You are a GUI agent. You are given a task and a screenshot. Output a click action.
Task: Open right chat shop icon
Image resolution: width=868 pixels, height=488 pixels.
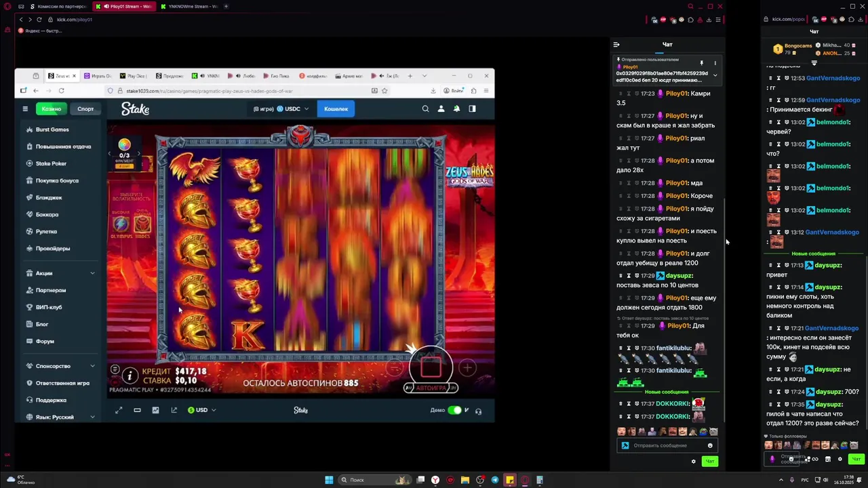pos(827,459)
